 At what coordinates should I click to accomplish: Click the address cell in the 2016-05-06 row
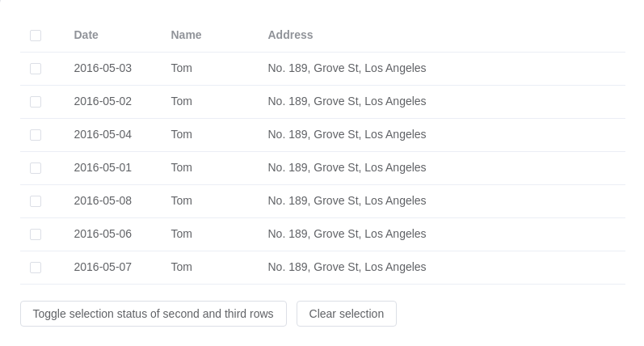[x=347, y=234]
